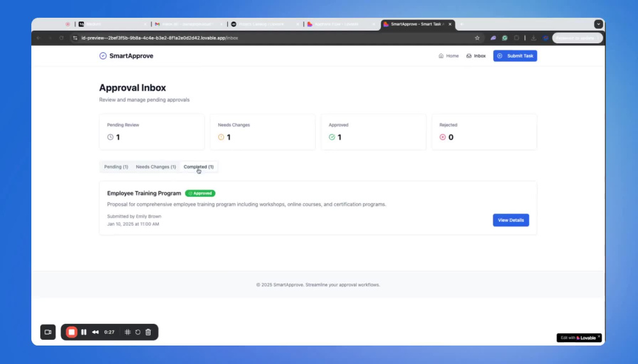Screen dimensions: 638x364
Task: Select the Completed (1) tab
Action: 198,167
